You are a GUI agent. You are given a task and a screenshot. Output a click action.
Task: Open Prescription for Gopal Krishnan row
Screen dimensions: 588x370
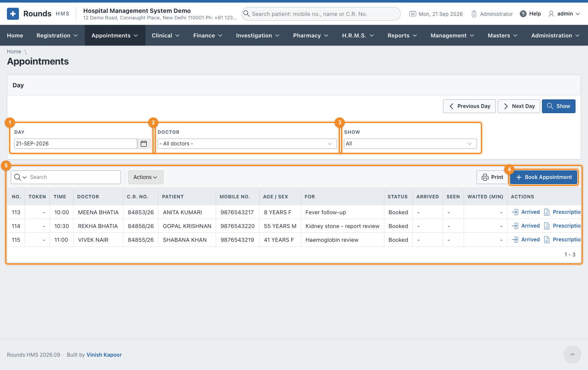click(x=563, y=226)
